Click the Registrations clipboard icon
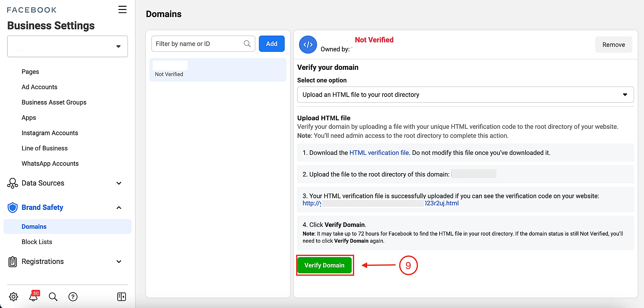 [x=13, y=262]
